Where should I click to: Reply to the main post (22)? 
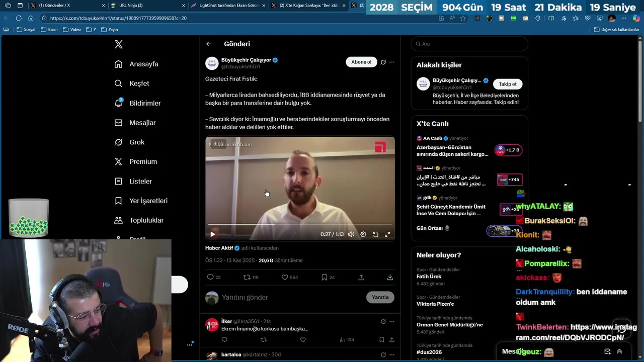pyautogui.click(x=214, y=277)
